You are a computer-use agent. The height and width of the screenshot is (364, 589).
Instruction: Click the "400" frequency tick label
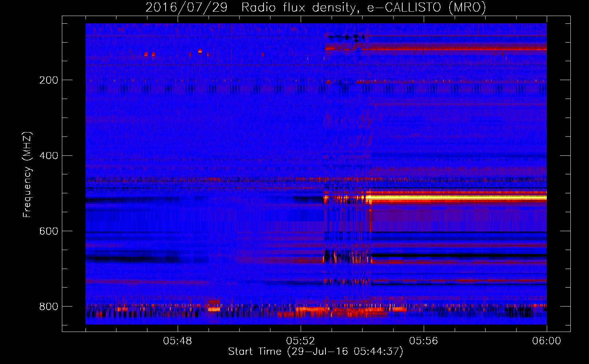(48, 156)
